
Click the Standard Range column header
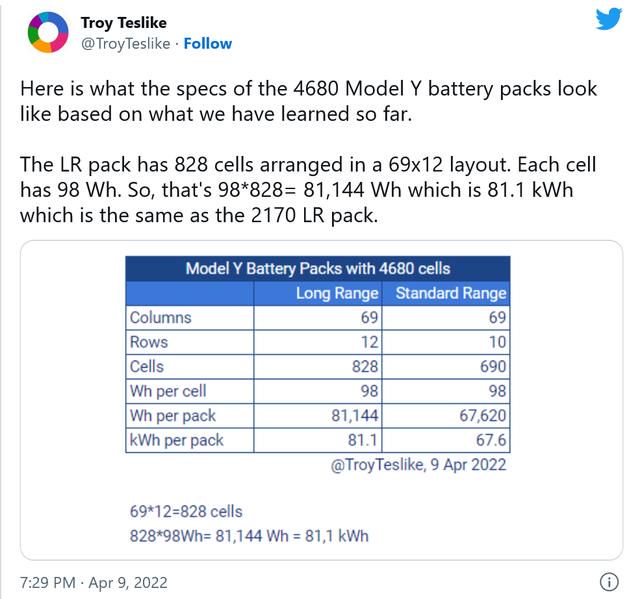pos(451,293)
